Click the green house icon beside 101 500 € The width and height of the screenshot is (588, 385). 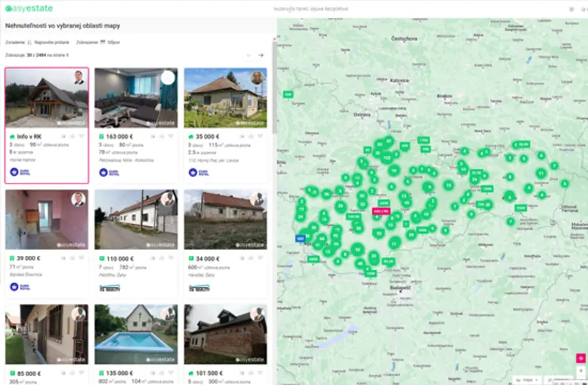coord(191,373)
